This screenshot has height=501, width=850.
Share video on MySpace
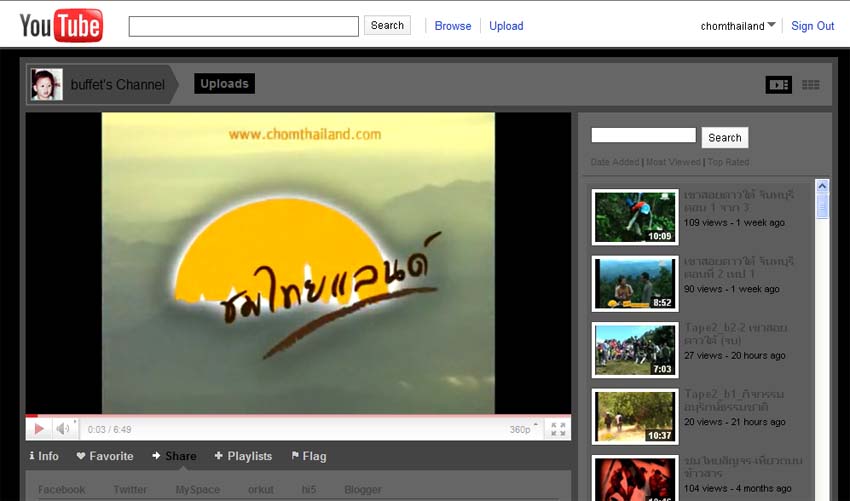pyautogui.click(x=197, y=490)
